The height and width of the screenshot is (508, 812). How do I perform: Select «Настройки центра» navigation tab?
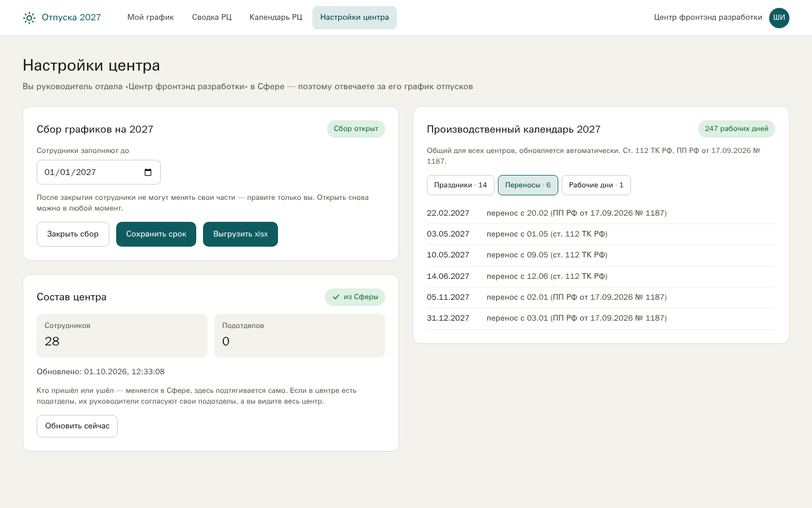[x=355, y=17]
